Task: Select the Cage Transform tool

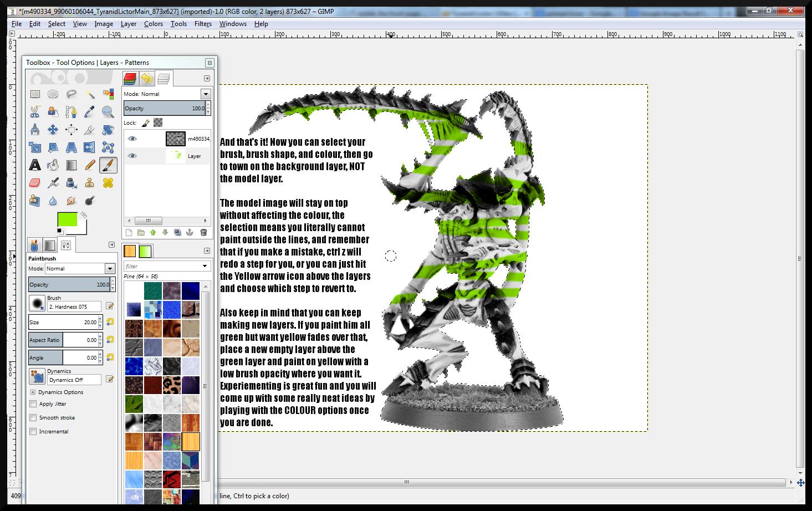Action: tap(108, 147)
